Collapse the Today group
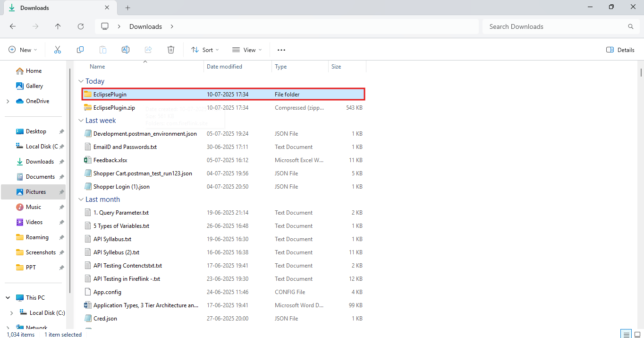 (81, 81)
